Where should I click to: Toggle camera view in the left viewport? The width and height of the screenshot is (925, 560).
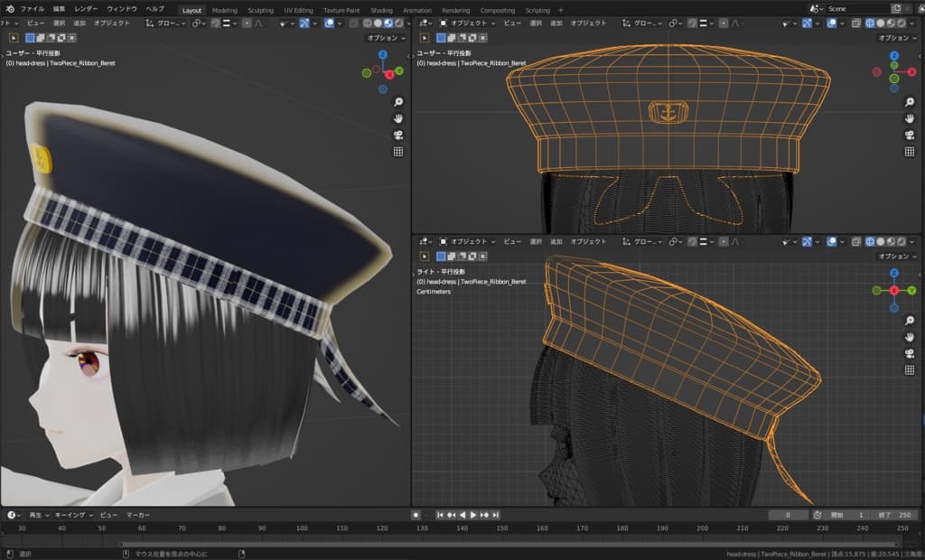(x=398, y=135)
